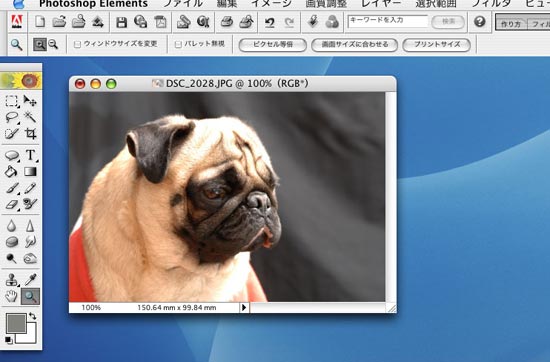The image size is (550, 362).
Task: Activate the zoom-in magnifier mode button
Action: click(40, 45)
